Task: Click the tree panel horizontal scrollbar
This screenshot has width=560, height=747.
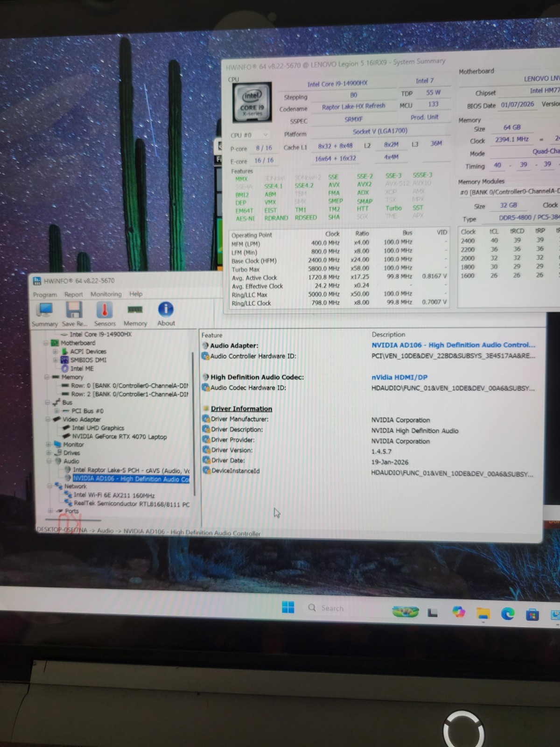Action: tap(73, 520)
